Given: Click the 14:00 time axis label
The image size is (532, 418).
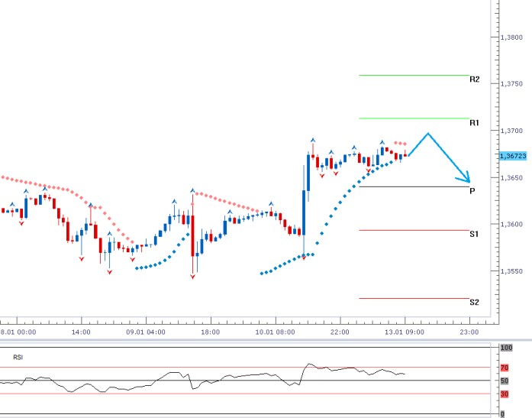Looking at the screenshot, I should click(x=81, y=332).
